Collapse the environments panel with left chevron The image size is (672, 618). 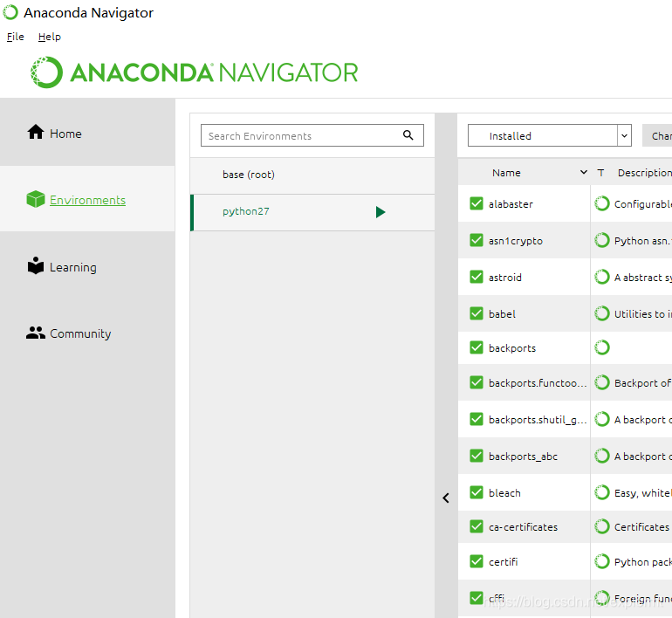point(446,498)
